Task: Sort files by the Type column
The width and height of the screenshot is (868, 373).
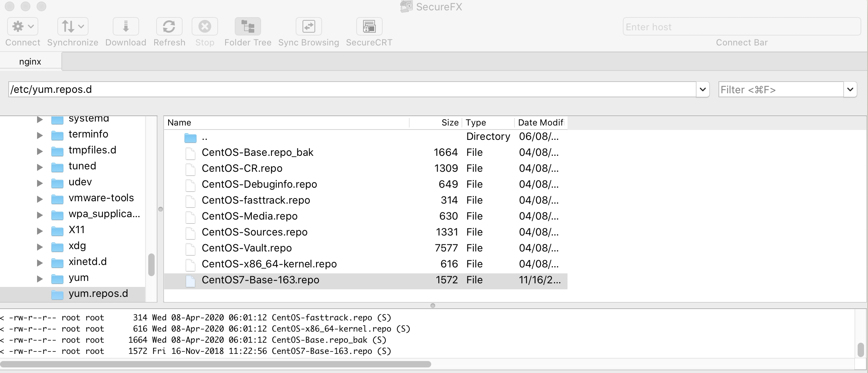Action: click(488, 123)
